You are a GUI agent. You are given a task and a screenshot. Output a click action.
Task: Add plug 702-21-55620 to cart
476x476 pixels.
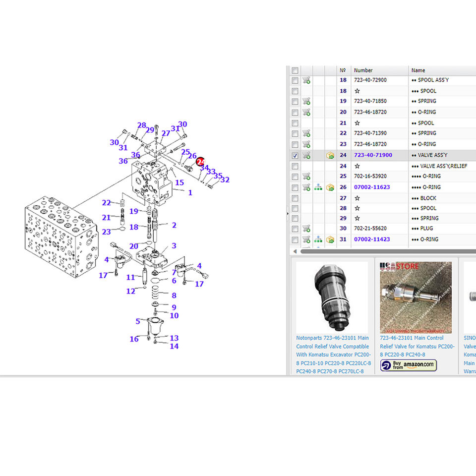tap(306, 228)
